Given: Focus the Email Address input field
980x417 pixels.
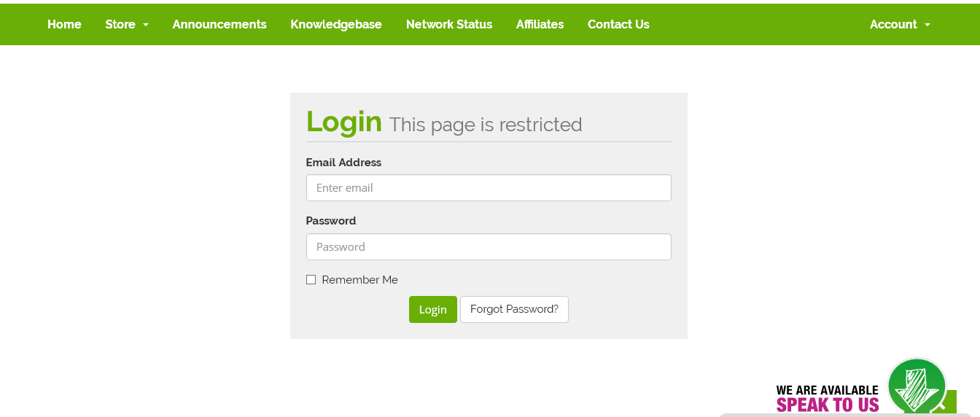Looking at the screenshot, I should click(489, 187).
